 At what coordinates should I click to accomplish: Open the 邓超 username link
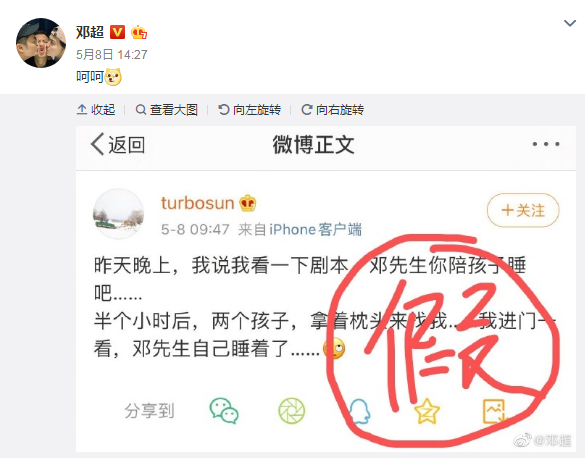point(90,32)
